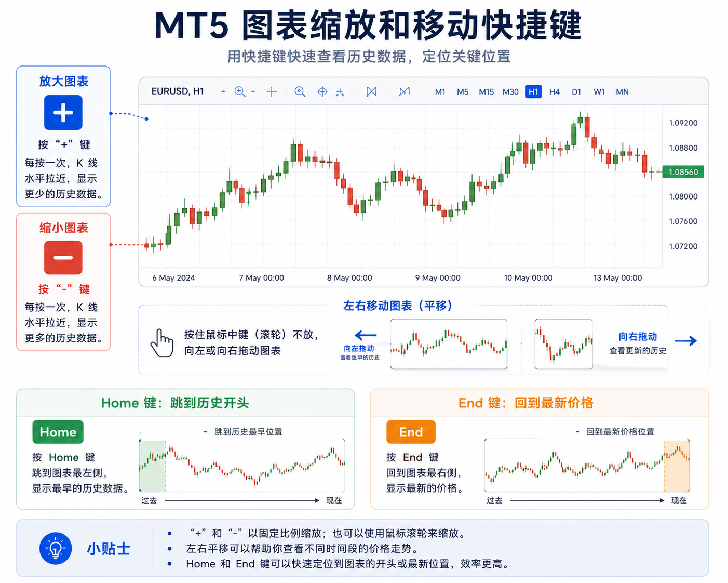728x583 pixels.
Task: Click the MT5 图表缩放和移动快捷键 main title
Action: click(368, 25)
